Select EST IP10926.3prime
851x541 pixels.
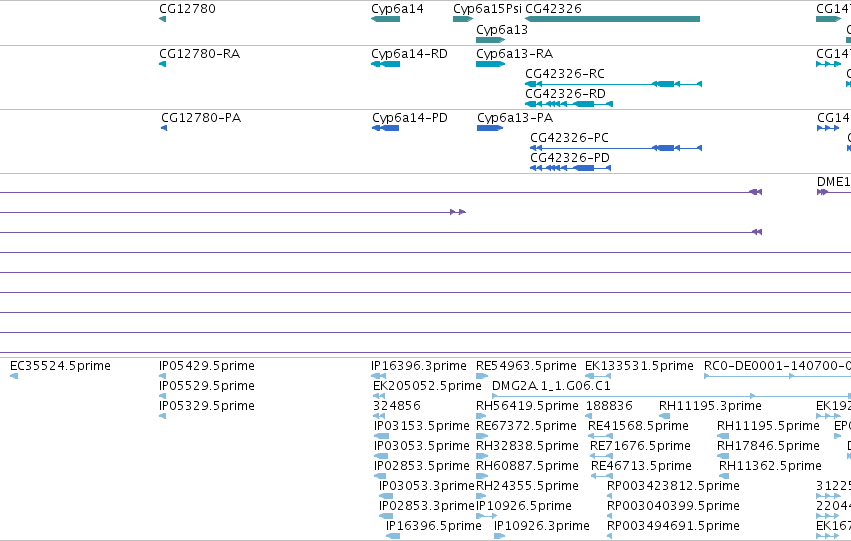(x=542, y=526)
